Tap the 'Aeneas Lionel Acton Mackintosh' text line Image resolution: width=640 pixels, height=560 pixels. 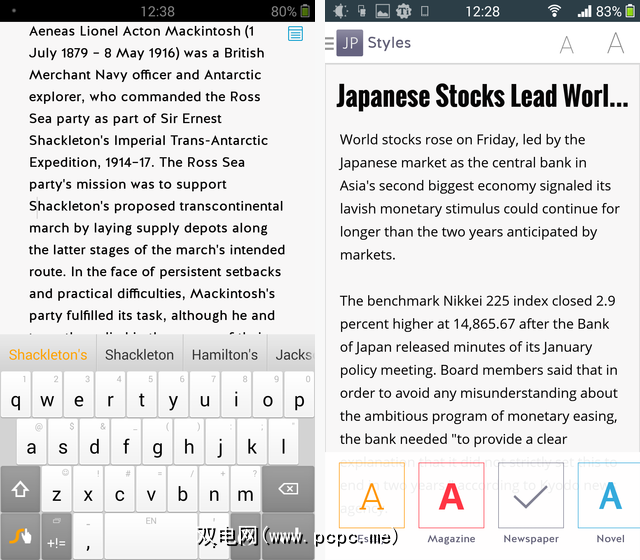(142, 31)
